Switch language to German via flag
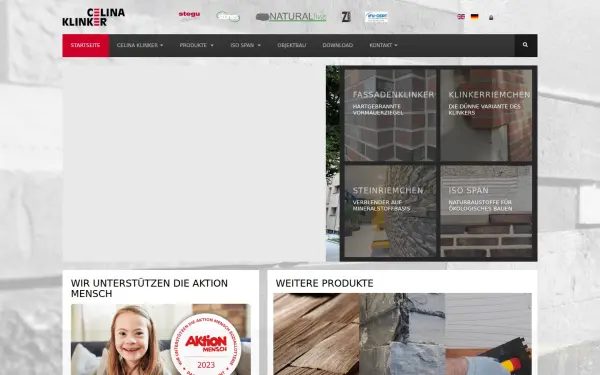The height and width of the screenshot is (375, 600). coord(474,17)
